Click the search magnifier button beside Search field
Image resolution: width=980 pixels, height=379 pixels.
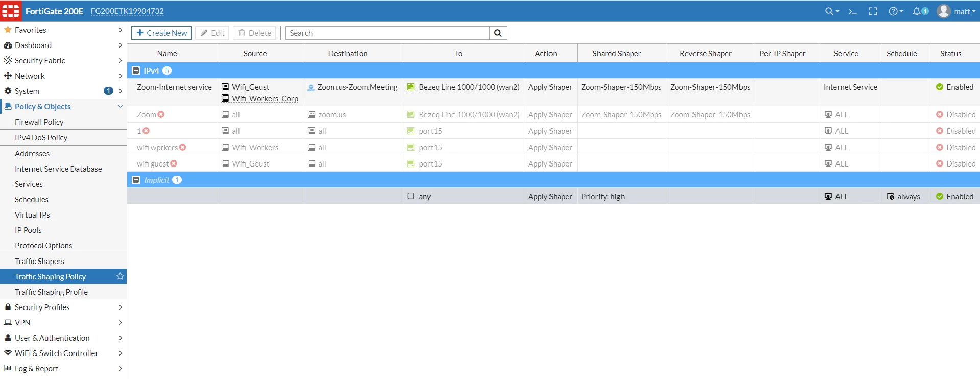coord(498,33)
